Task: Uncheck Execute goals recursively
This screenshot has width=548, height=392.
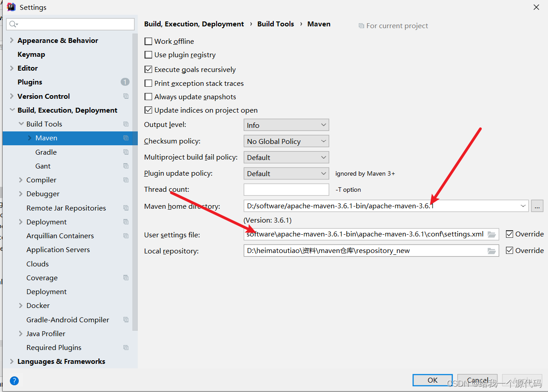Action: pyautogui.click(x=149, y=69)
